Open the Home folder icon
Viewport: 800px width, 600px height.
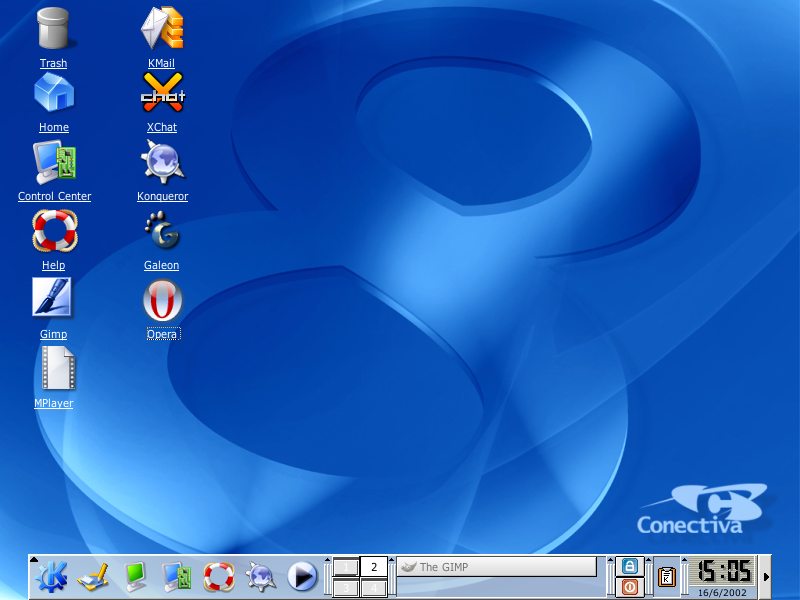pyautogui.click(x=54, y=93)
